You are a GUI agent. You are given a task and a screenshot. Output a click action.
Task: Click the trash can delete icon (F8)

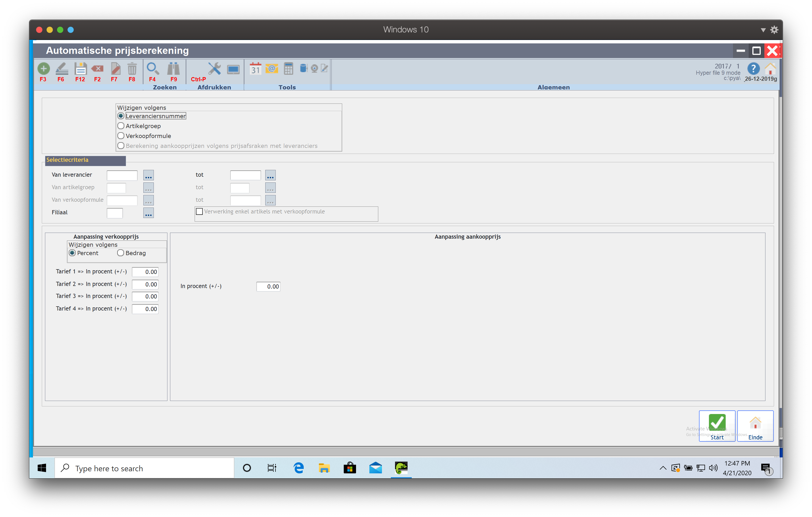point(132,69)
